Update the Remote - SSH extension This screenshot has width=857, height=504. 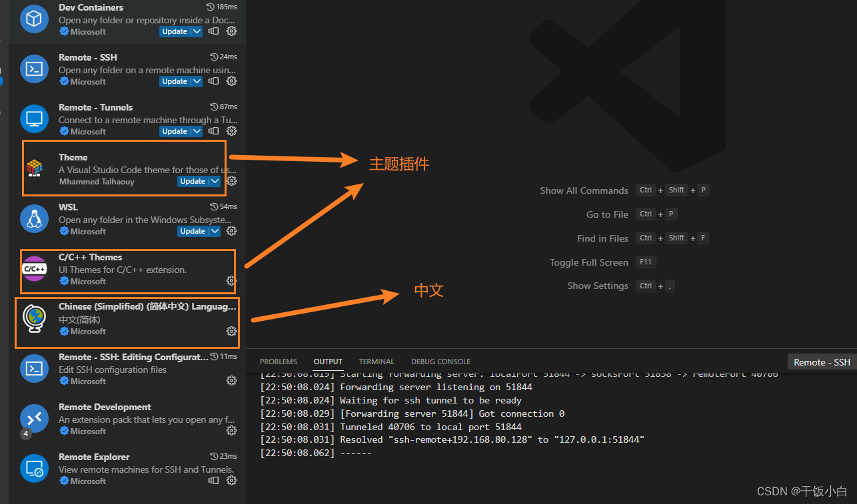[175, 81]
